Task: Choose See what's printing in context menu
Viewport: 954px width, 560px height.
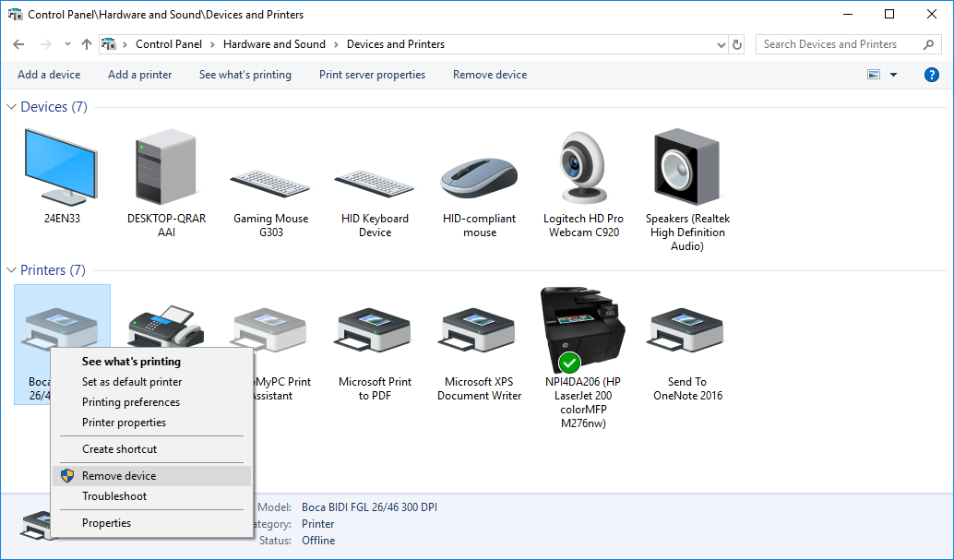Action: 151,362
